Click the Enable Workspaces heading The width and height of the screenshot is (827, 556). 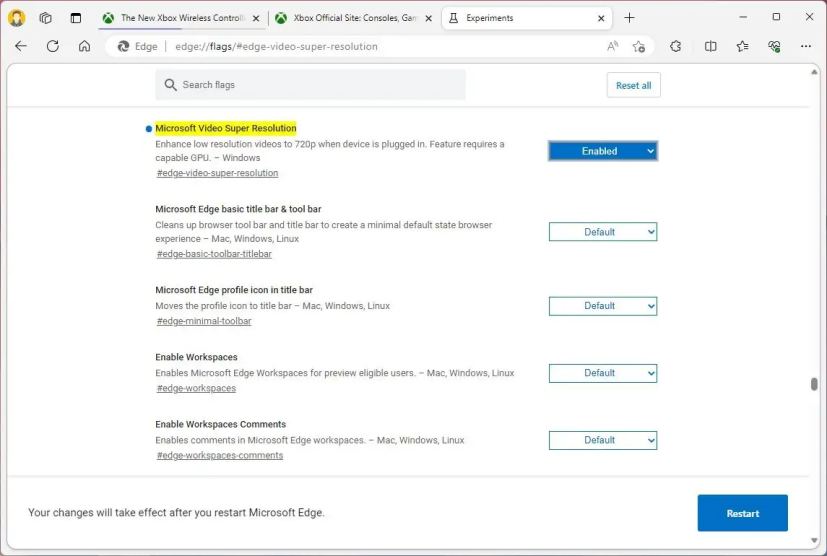tap(196, 357)
